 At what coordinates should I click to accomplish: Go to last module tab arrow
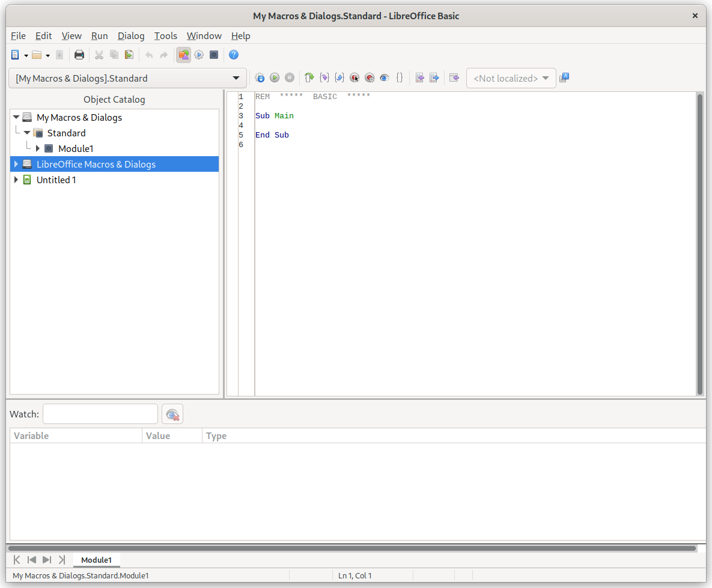point(62,560)
